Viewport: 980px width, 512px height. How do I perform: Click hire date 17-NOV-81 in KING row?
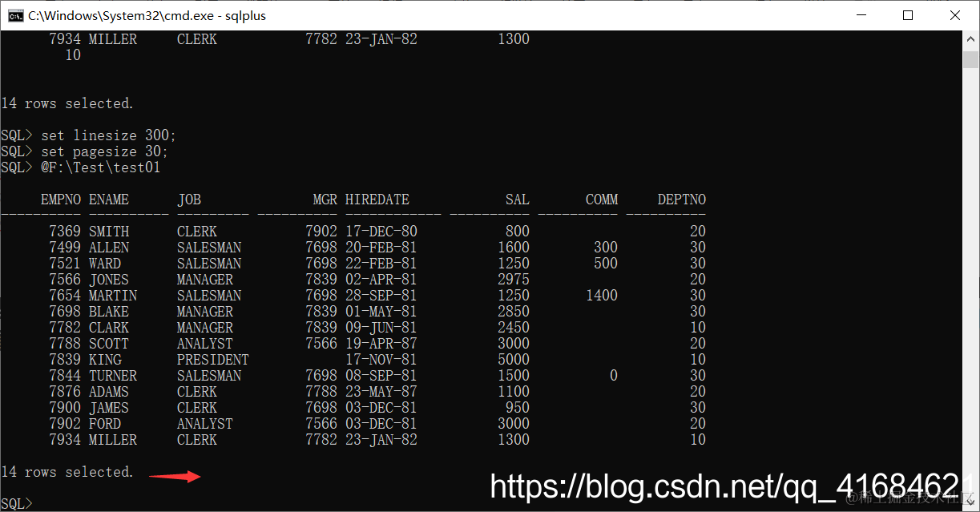[x=381, y=360]
